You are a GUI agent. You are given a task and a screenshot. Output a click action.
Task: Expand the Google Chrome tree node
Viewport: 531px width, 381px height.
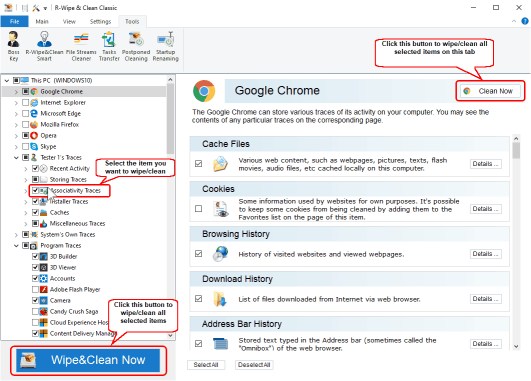[16, 92]
